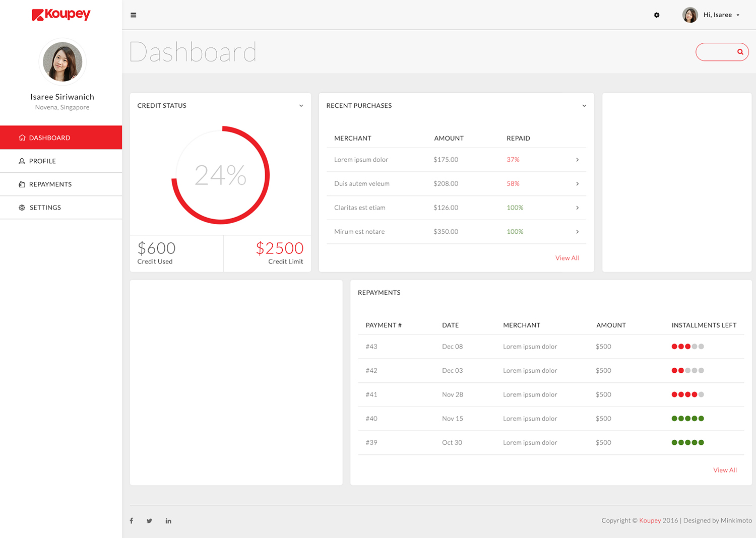Select Dashboard in the sidebar
Image resolution: width=756 pixels, height=538 pixels.
61,138
